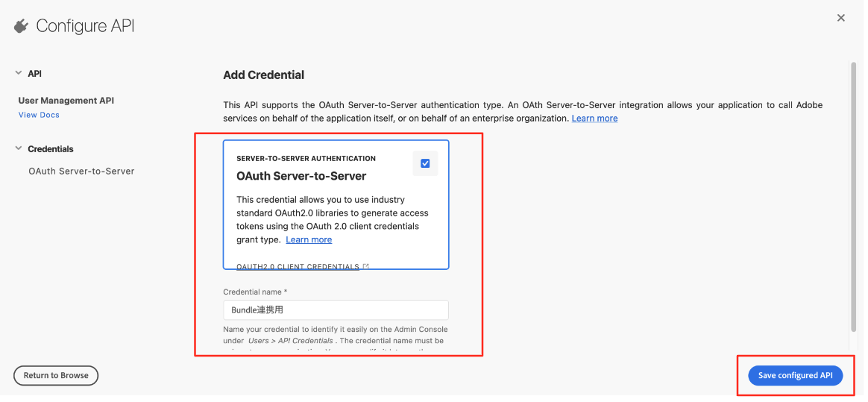Collapse the API section chevron
The image size is (868, 402).
18,73
